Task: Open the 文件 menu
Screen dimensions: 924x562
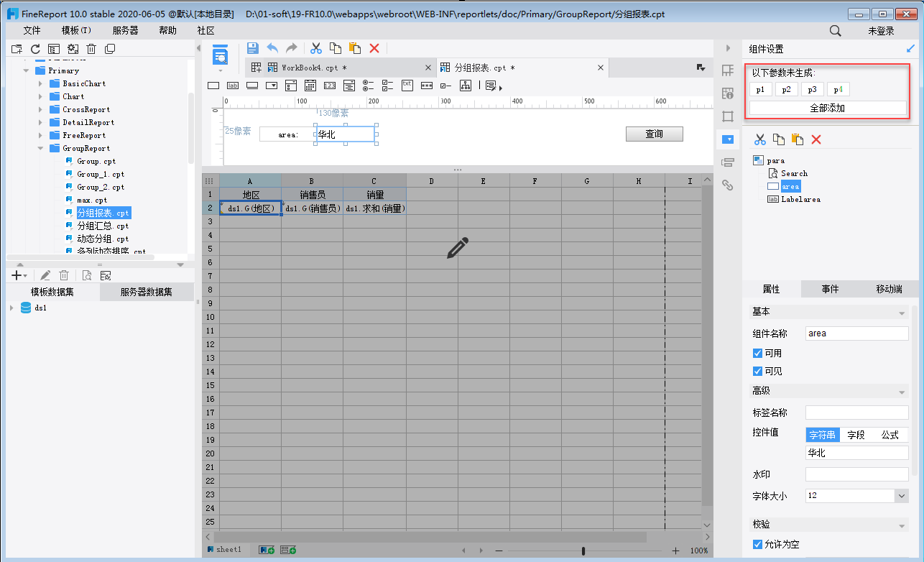Action: click(x=32, y=30)
